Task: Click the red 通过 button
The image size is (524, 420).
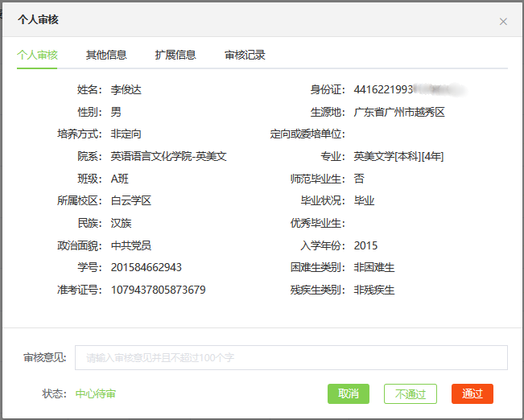Action: pyautogui.click(x=472, y=393)
